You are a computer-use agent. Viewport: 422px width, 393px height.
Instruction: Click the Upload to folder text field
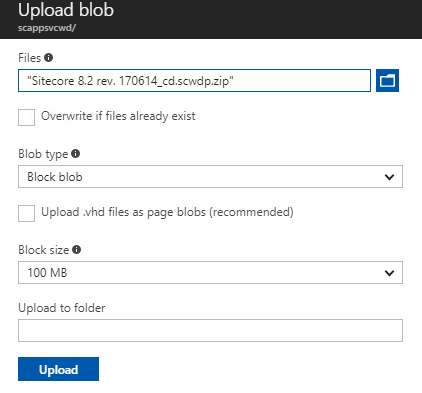click(210, 330)
